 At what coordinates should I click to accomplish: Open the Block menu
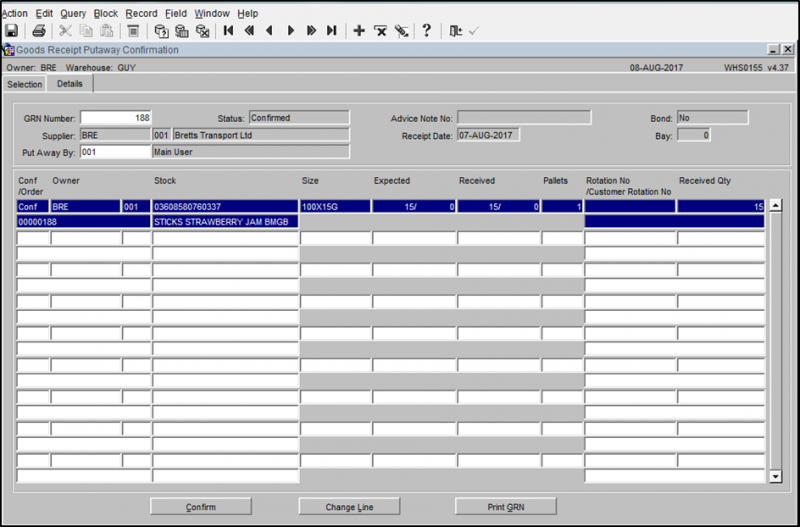coord(106,13)
